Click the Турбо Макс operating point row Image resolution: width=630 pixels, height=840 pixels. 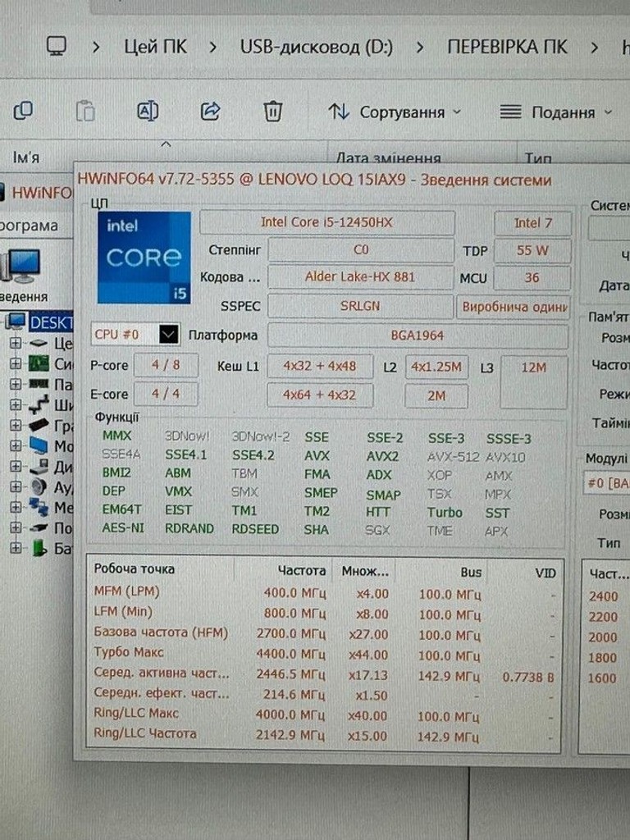tap(324, 654)
